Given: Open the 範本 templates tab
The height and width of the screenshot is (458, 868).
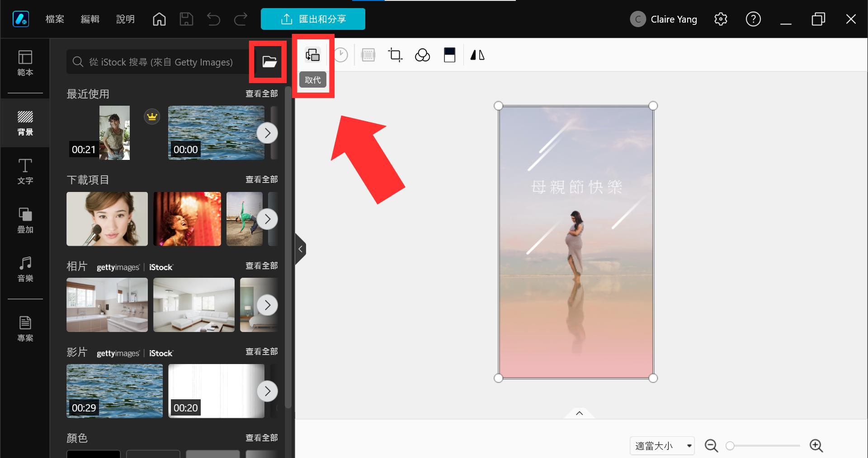Looking at the screenshot, I should tap(25, 63).
